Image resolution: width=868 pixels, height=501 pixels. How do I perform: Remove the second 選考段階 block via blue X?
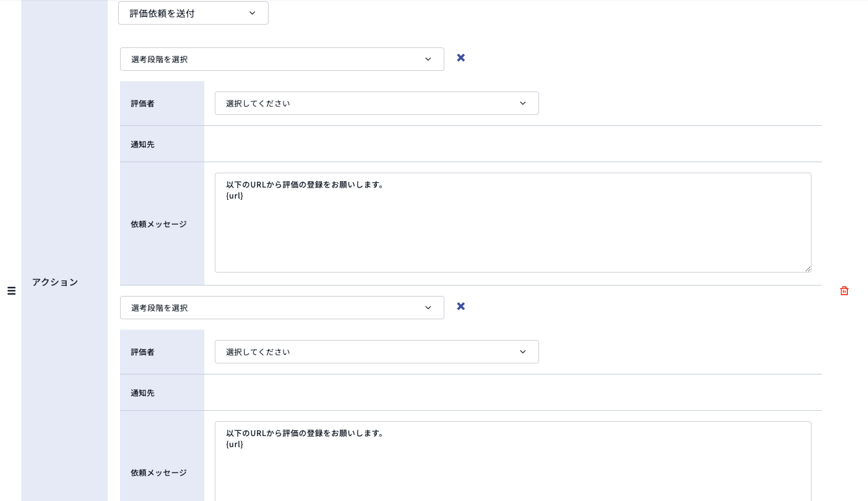461,306
